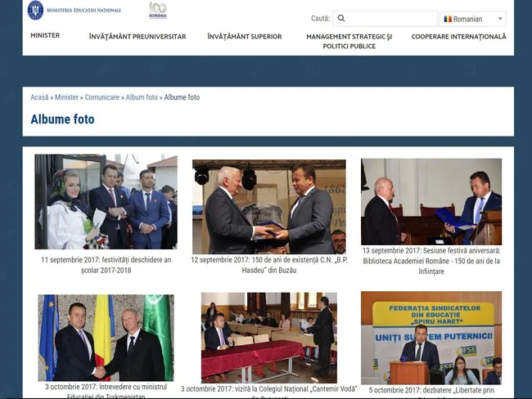Go to Acasă breadcrumb link
The width and height of the screenshot is (532, 399).
tap(39, 97)
